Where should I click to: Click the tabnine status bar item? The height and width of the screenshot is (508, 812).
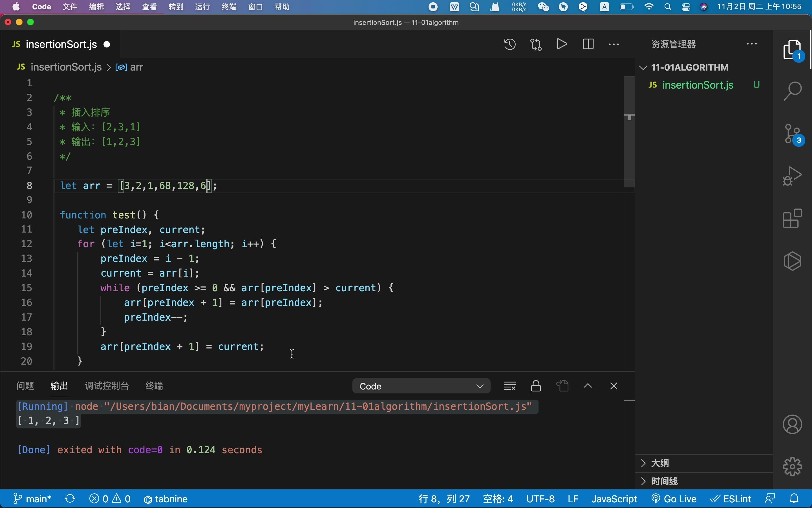(166, 499)
